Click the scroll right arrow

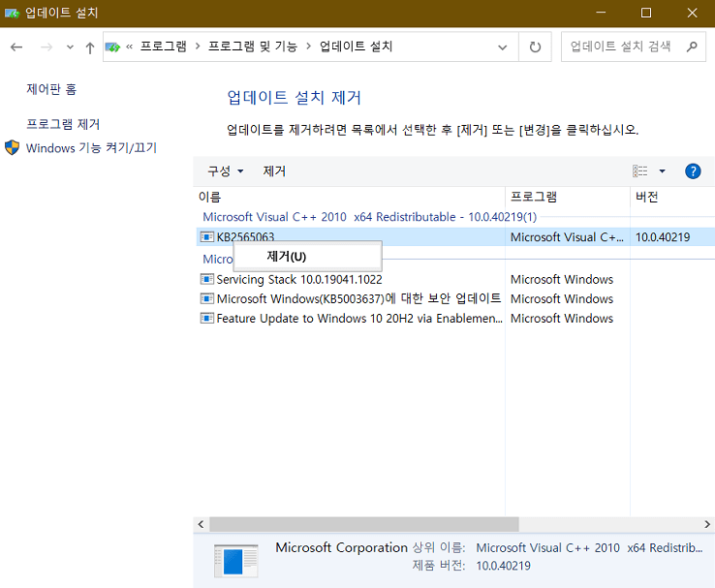[x=707, y=524]
